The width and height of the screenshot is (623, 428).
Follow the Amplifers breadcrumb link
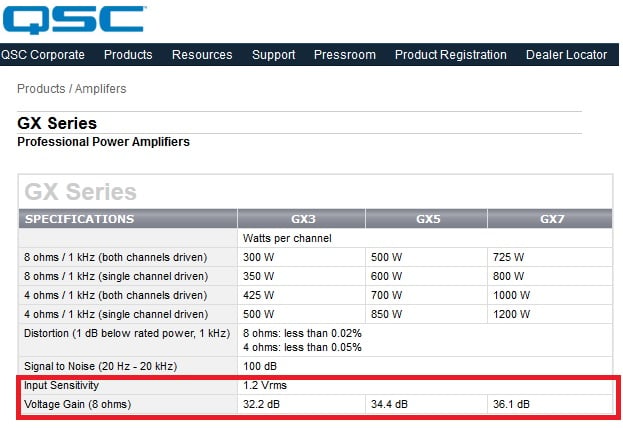point(101,89)
